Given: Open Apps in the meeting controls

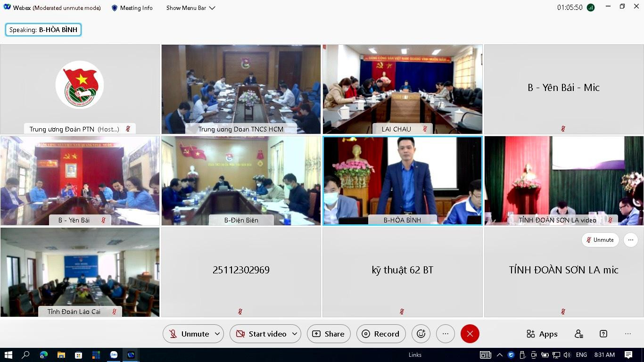Looking at the screenshot, I should [x=542, y=334].
